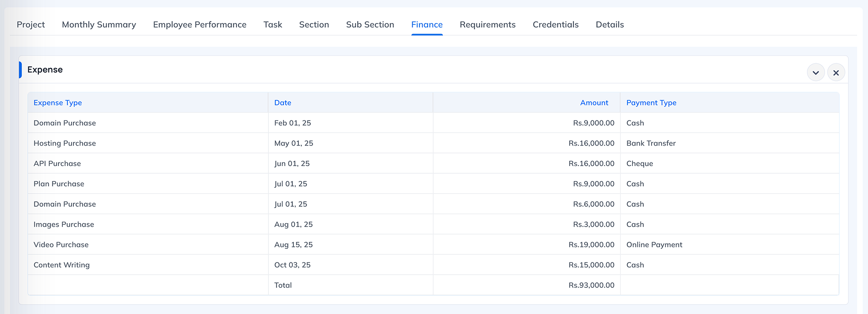Select the Task tab
Screen dimensions: 868x314
click(x=273, y=24)
